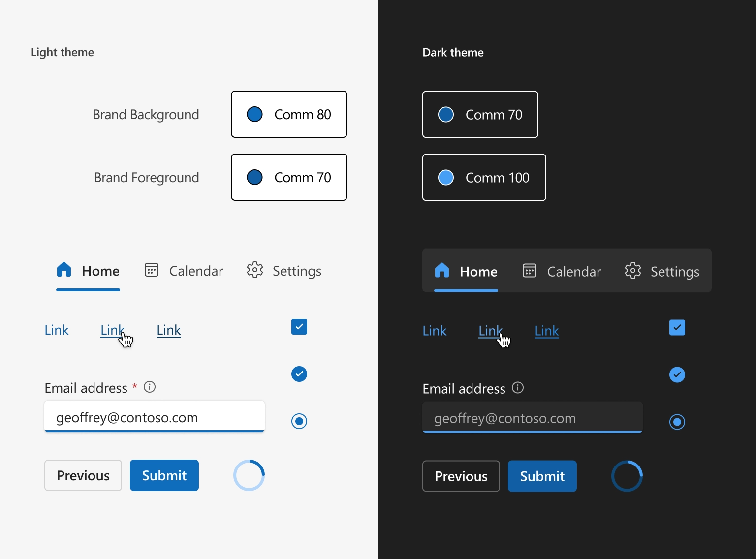
Task: Switch to the Home tab in light theme
Action: tap(88, 270)
